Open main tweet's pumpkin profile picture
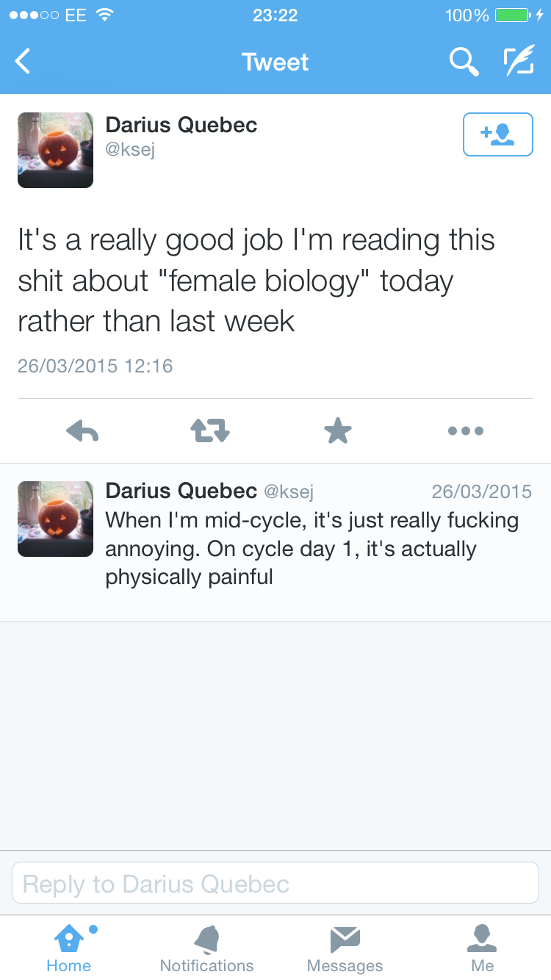The width and height of the screenshot is (551, 980). pos(56,151)
